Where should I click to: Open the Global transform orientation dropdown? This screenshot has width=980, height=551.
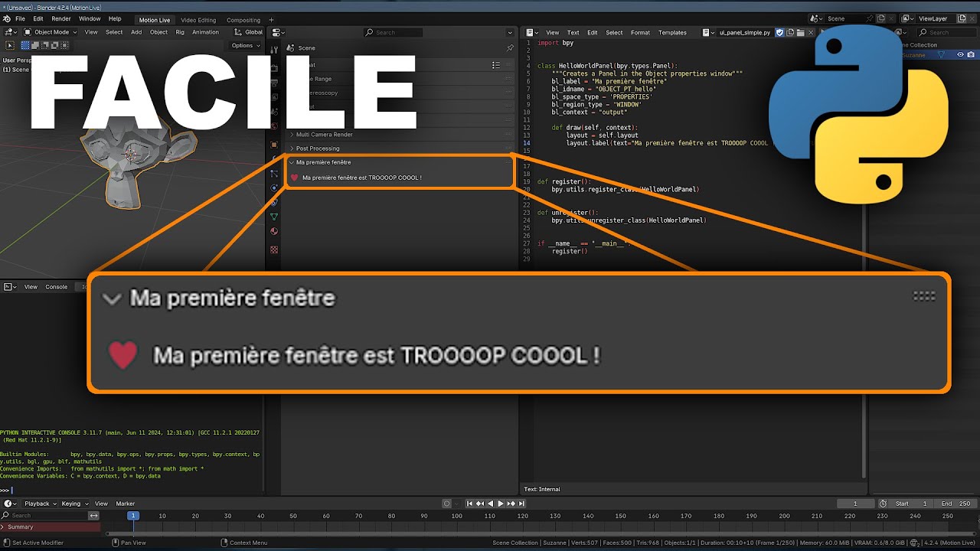pyautogui.click(x=247, y=32)
